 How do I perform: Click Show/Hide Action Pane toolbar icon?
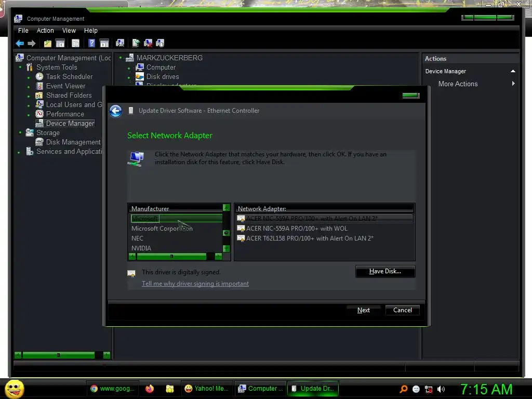[x=104, y=43]
